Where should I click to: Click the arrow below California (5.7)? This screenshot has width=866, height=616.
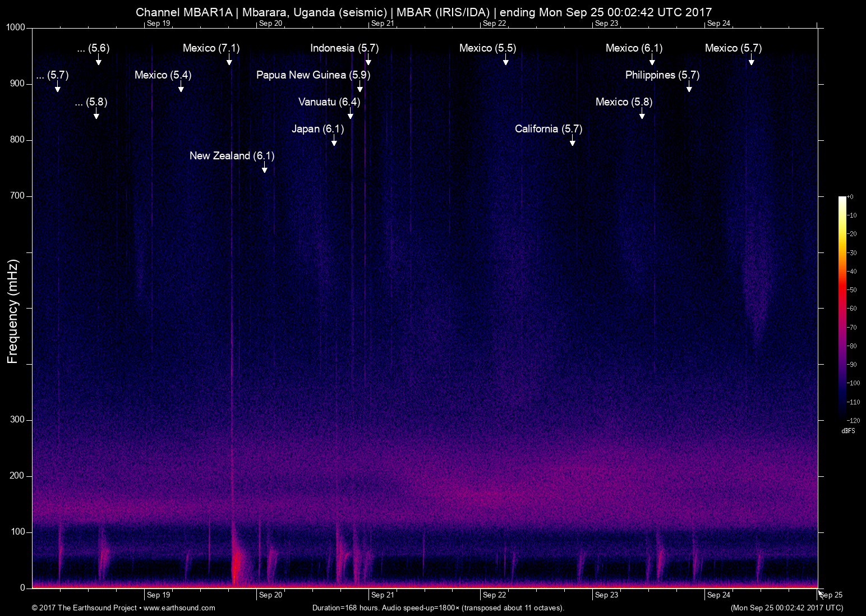click(572, 141)
